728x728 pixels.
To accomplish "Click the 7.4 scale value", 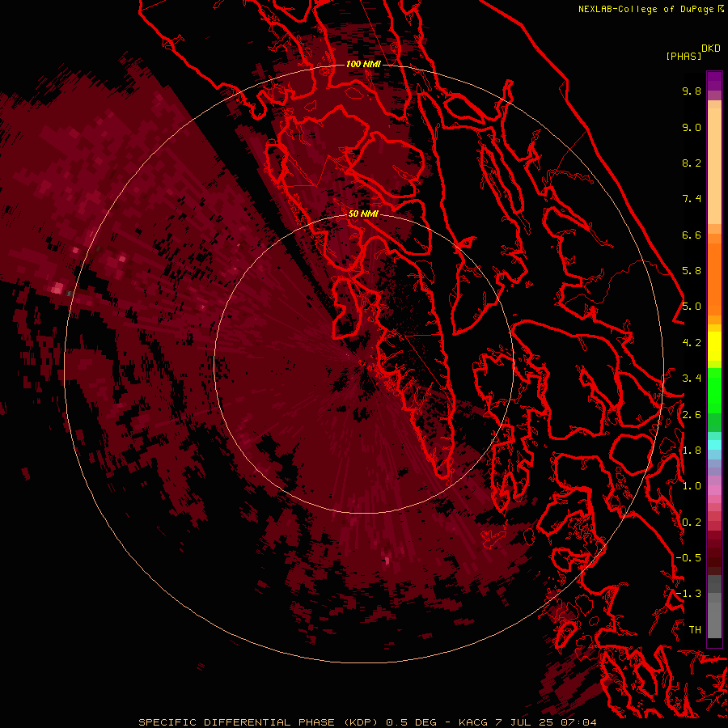I will pos(692,199).
